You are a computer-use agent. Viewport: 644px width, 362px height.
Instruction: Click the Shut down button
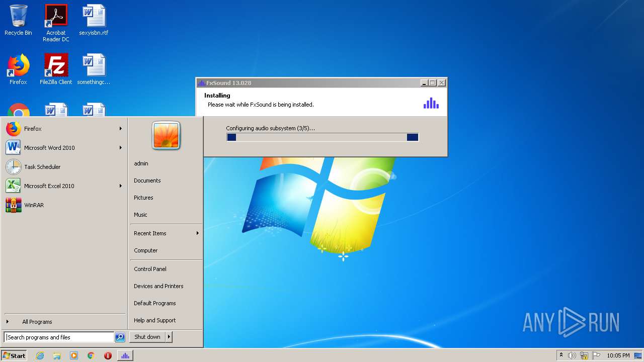[x=147, y=337]
